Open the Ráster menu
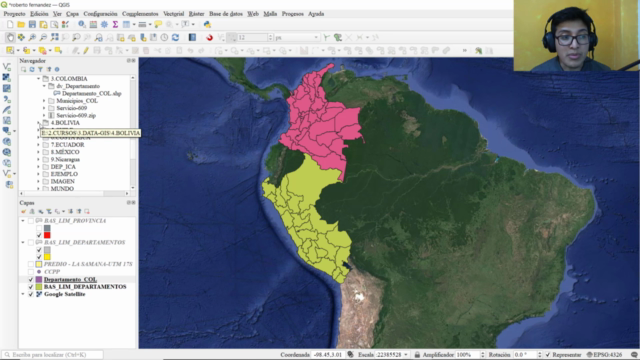This screenshot has height=360, width=640. click(x=196, y=14)
